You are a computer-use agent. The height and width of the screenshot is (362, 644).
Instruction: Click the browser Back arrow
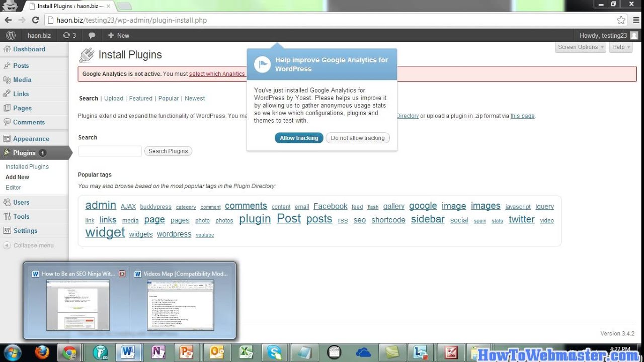click(8, 20)
